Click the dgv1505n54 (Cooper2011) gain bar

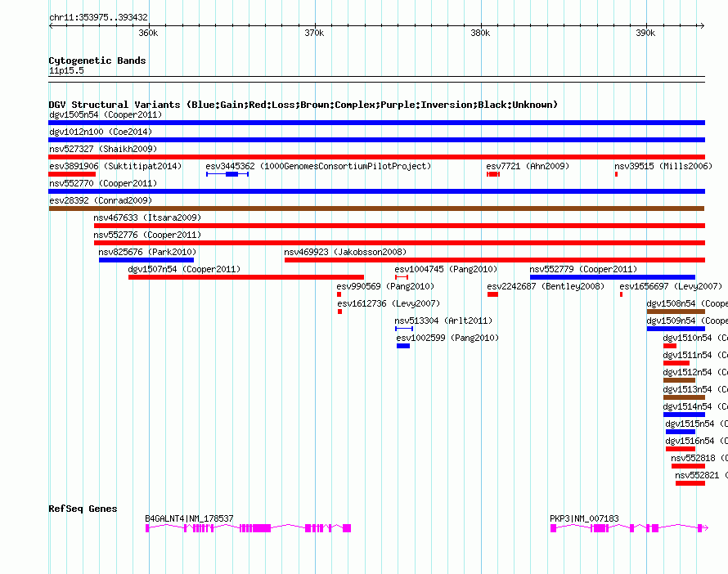pos(376,123)
